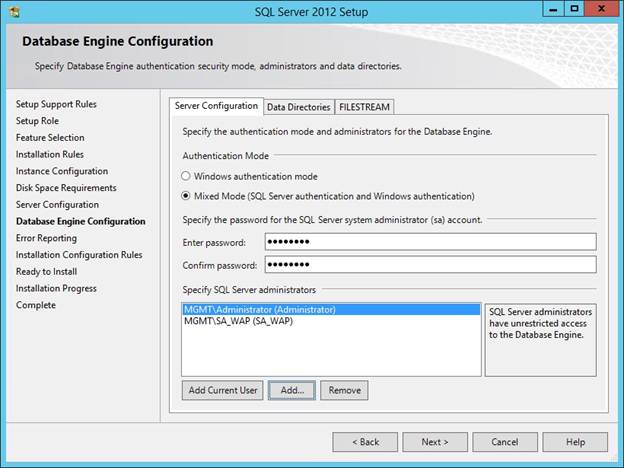Click Database Engine Configuration step in sidebar
This screenshot has height=468, width=624.
tap(81, 221)
